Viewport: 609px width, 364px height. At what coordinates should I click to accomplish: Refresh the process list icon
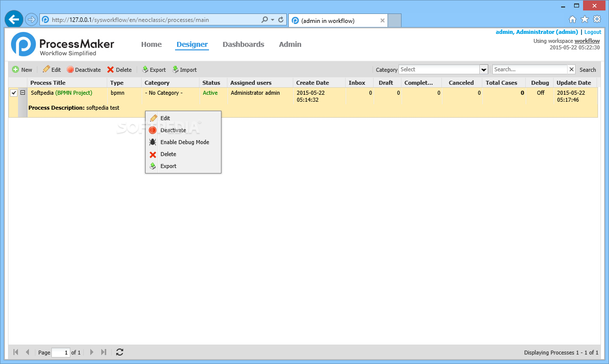click(120, 352)
